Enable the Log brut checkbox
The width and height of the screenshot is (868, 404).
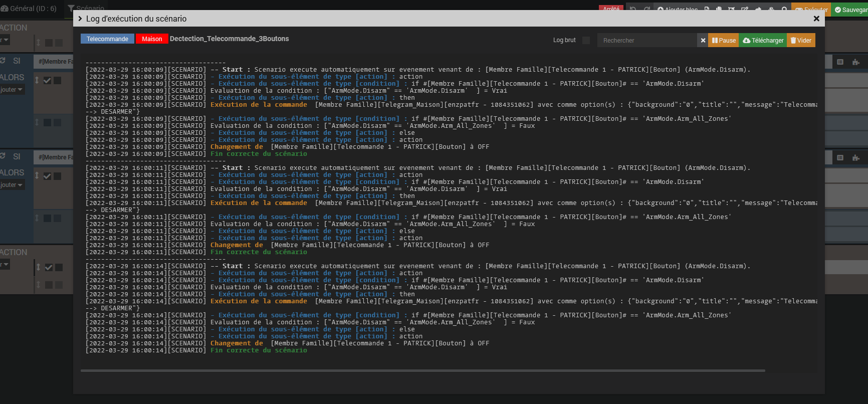coord(586,40)
